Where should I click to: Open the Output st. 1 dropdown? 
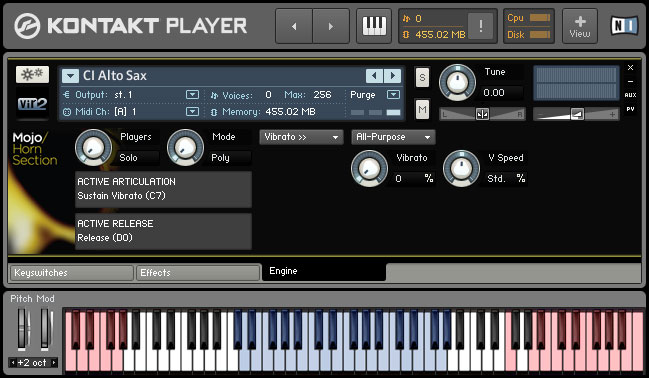[x=192, y=95]
